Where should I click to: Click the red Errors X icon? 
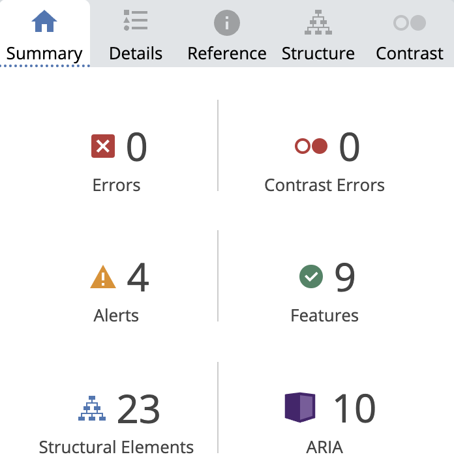click(103, 146)
